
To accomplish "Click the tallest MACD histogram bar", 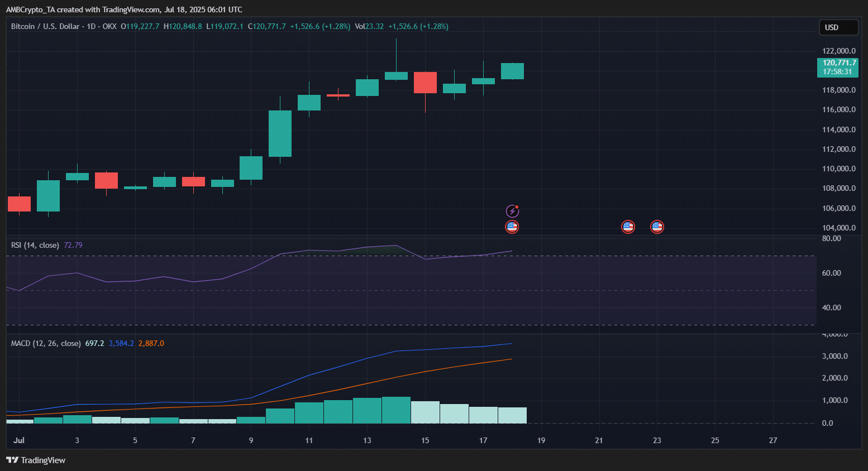I will [x=396, y=410].
